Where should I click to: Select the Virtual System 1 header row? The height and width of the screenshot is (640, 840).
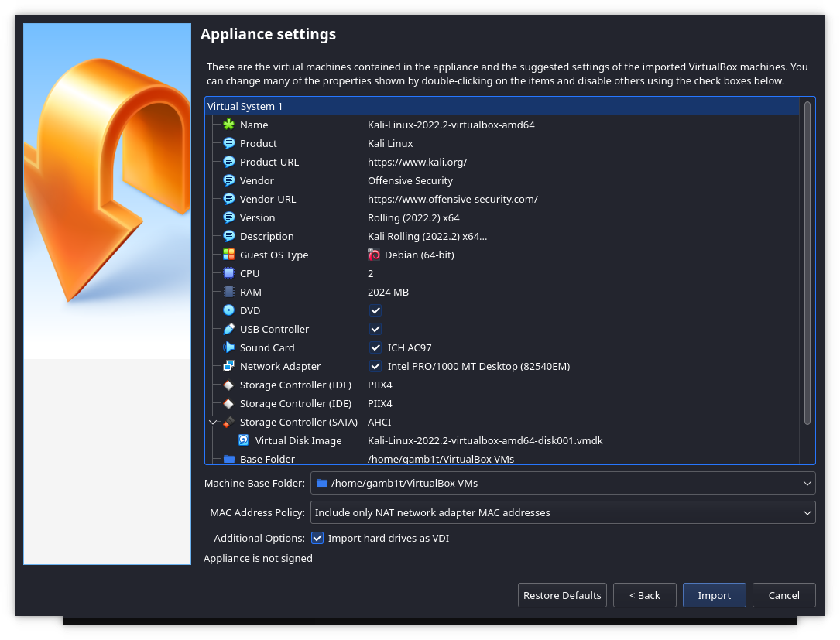(x=502, y=106)
